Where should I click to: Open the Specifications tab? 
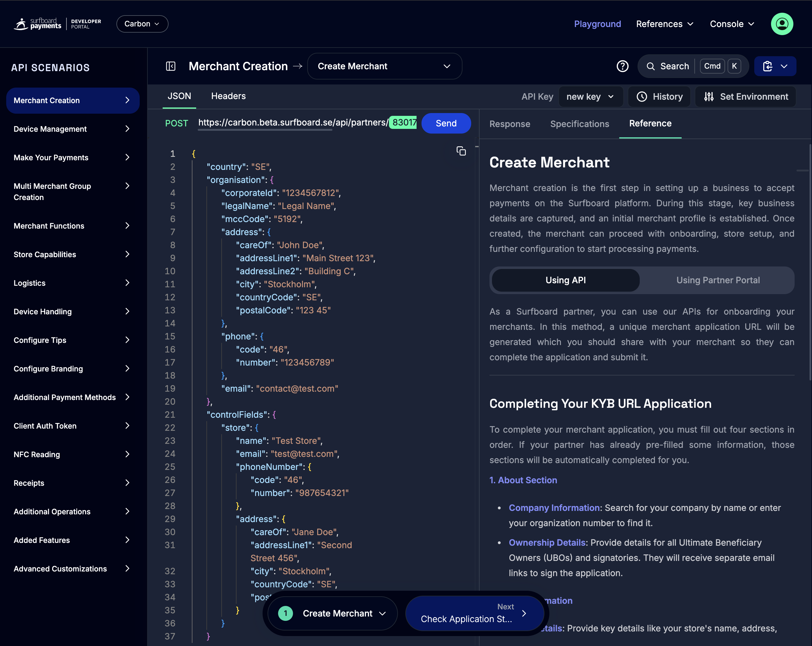point(579,124)
